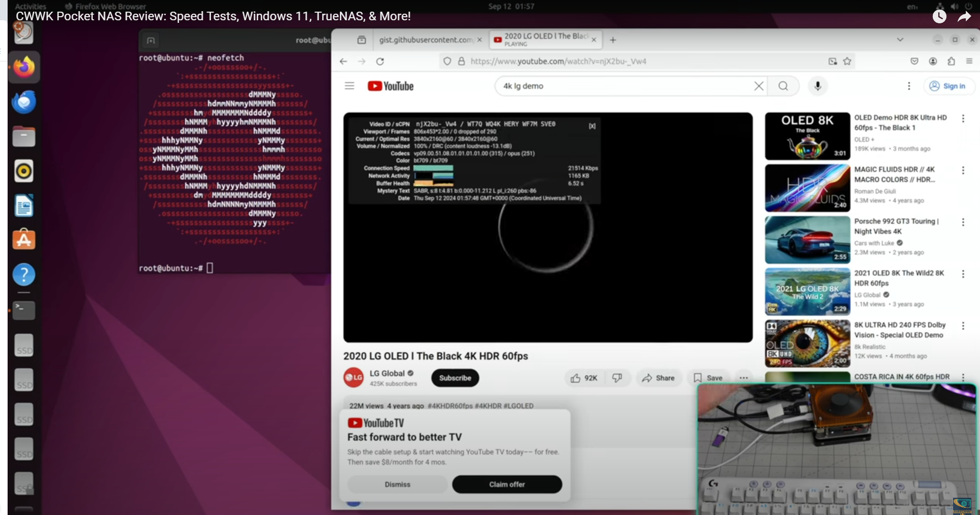The image size is (980, 515).
Task: Open the Files manager dock icon
Action: (x=24, y=136)
